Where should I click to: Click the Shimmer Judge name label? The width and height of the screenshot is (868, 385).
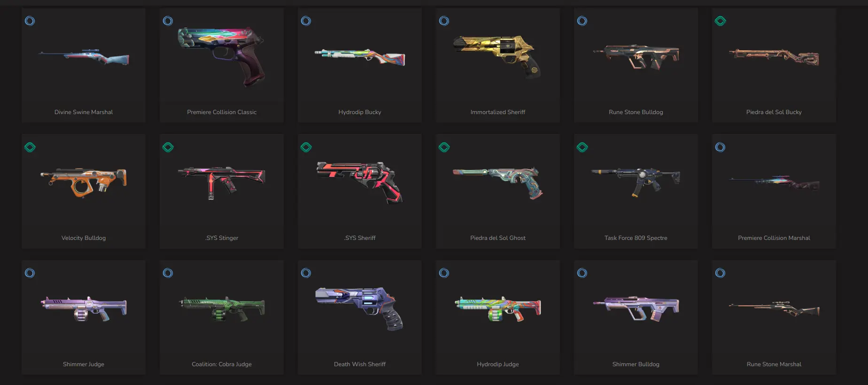[x=84, y=364]
